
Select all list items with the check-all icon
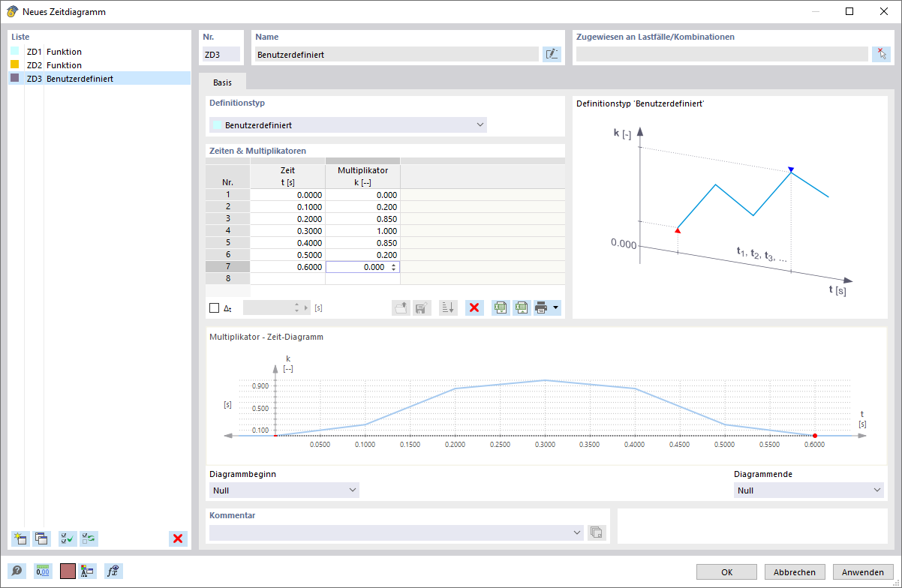(x=68, y=538)
